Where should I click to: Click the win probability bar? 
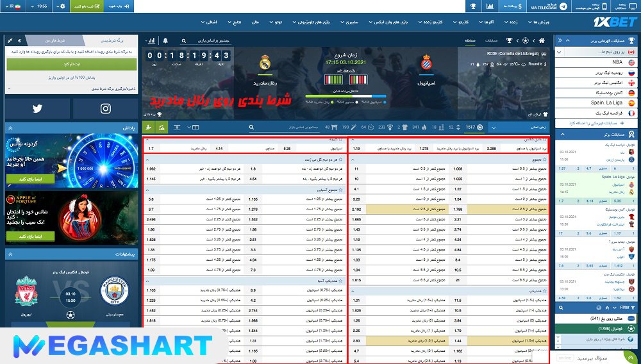[345, 96]
